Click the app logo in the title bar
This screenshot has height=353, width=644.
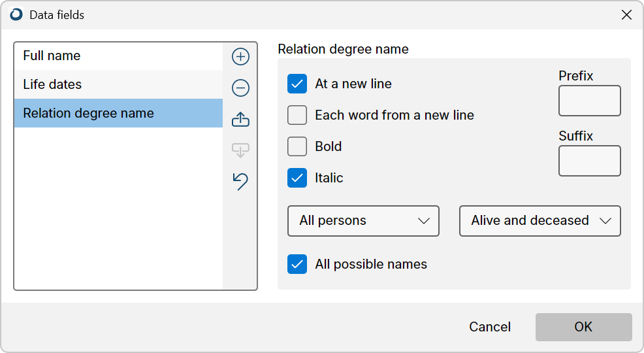click(16, 15)
